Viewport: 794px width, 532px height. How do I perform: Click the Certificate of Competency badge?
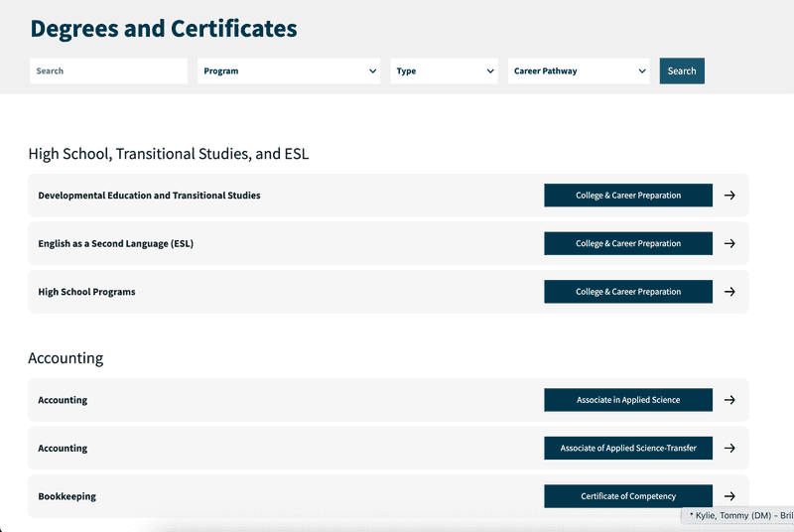click(x=628, y=496)
